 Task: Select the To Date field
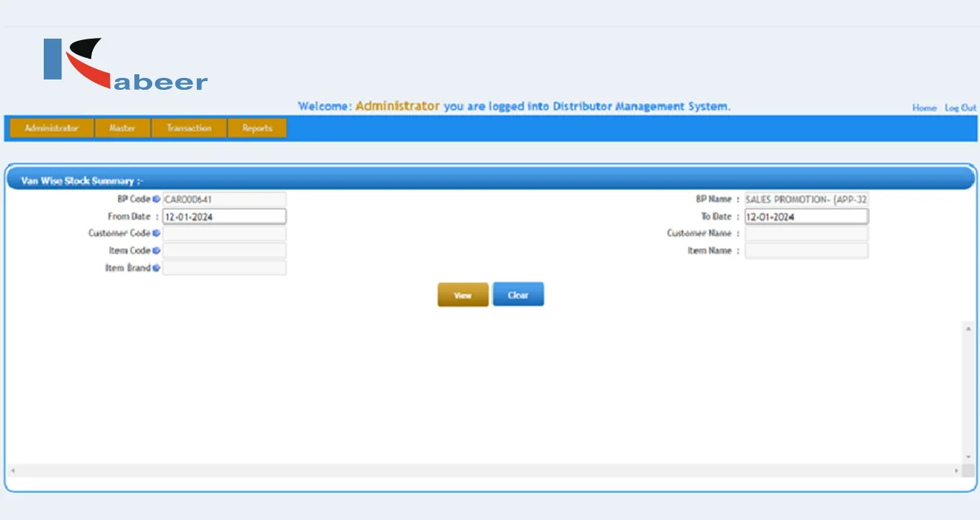coord(806,216)
